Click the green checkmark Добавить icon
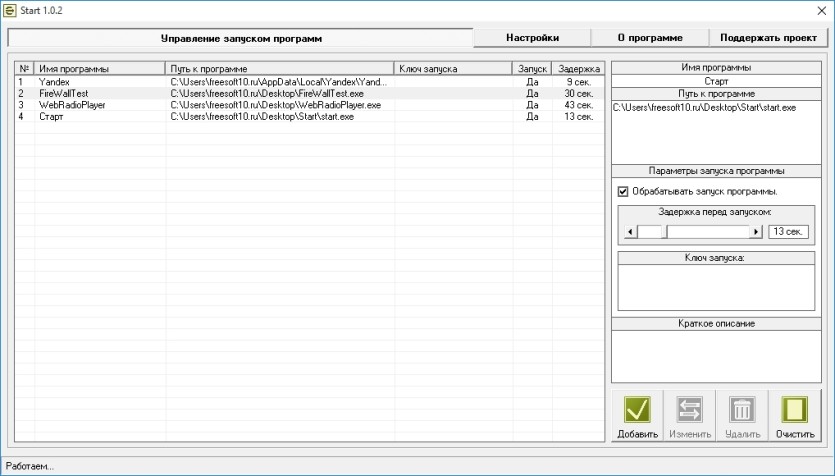This screenshot has height=476, width=835. point(637,409)
